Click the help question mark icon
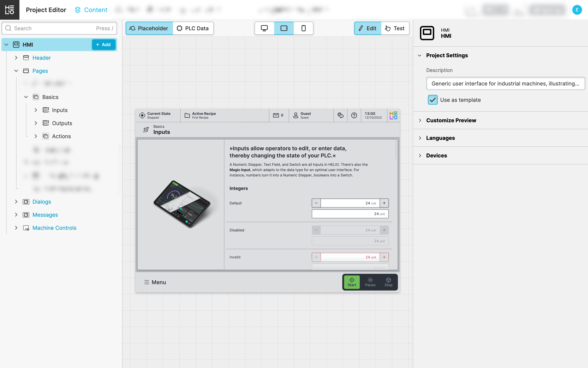The image size is (588, 368). point(354,115)
